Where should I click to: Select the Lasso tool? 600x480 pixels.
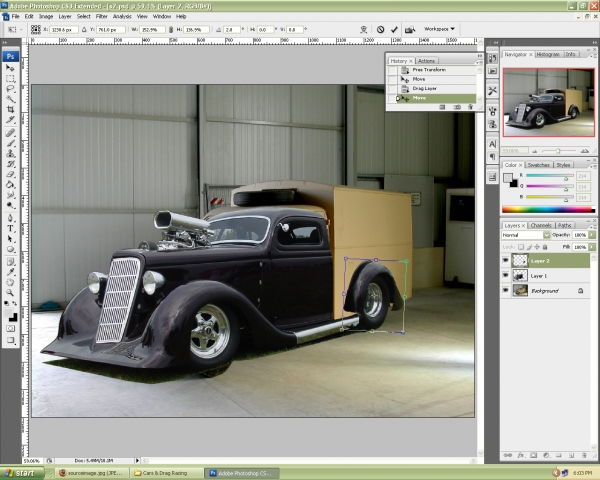(x=10, y=89)
